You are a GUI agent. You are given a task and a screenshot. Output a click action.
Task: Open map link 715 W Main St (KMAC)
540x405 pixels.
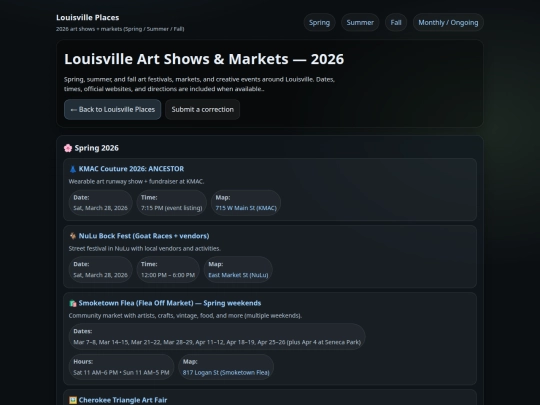pos(246,208)
